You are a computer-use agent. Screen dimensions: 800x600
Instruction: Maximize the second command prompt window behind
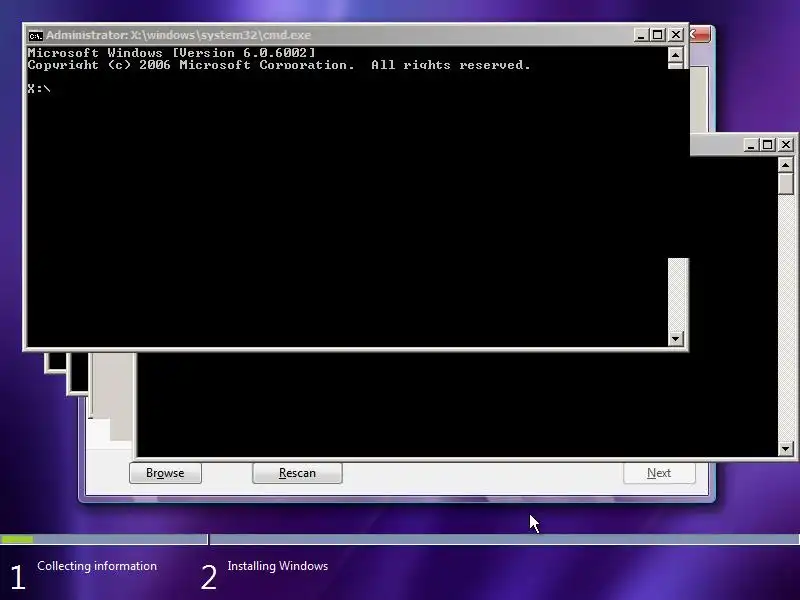pos(767,145)
